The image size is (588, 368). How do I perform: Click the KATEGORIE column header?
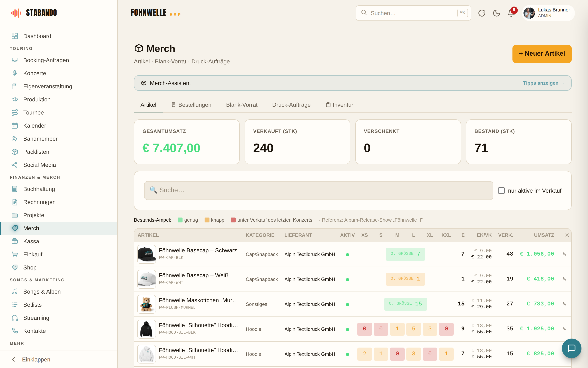click(x=260, y=235)
